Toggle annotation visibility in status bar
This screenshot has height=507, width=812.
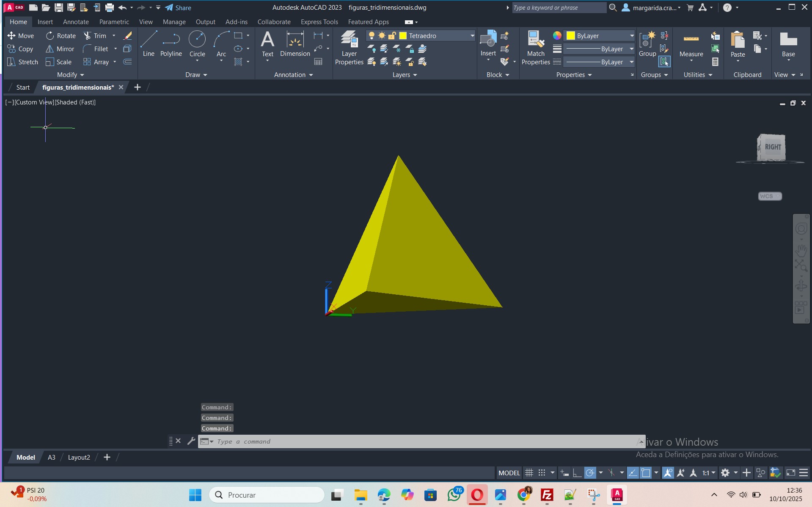coord(668,473)
